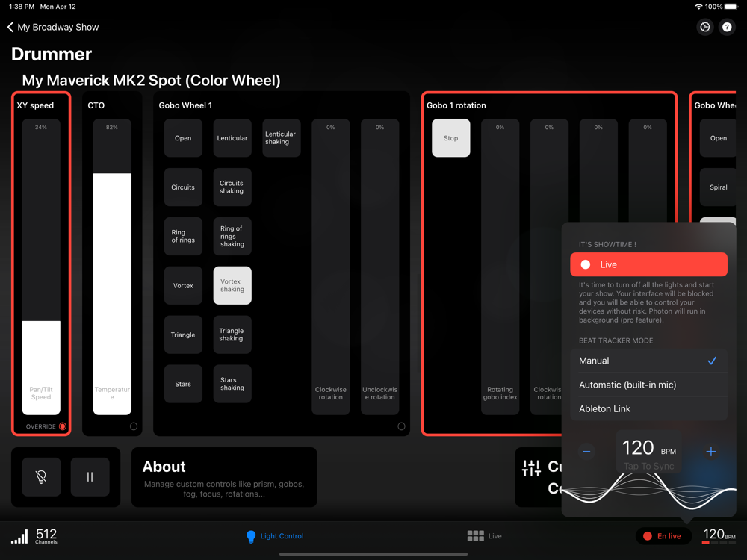Select the Stars shaking gobo
Viewport: 747px width, 560px height.
tap(232, 384)
